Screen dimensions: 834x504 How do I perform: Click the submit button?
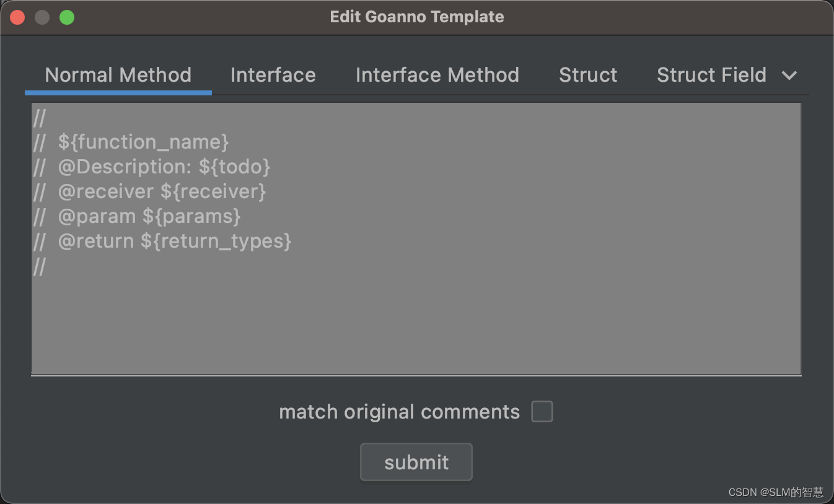pyautogui.click(x=416, y=462)
